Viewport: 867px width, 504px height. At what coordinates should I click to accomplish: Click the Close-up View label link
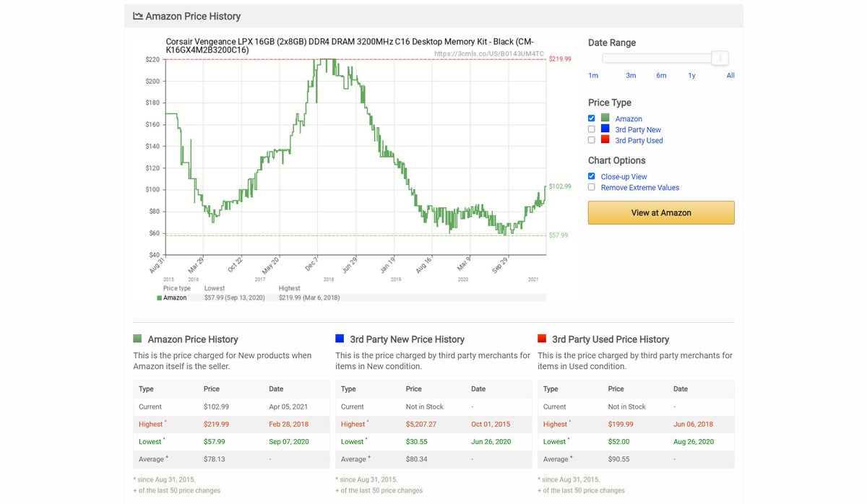(x=624, y=177)
